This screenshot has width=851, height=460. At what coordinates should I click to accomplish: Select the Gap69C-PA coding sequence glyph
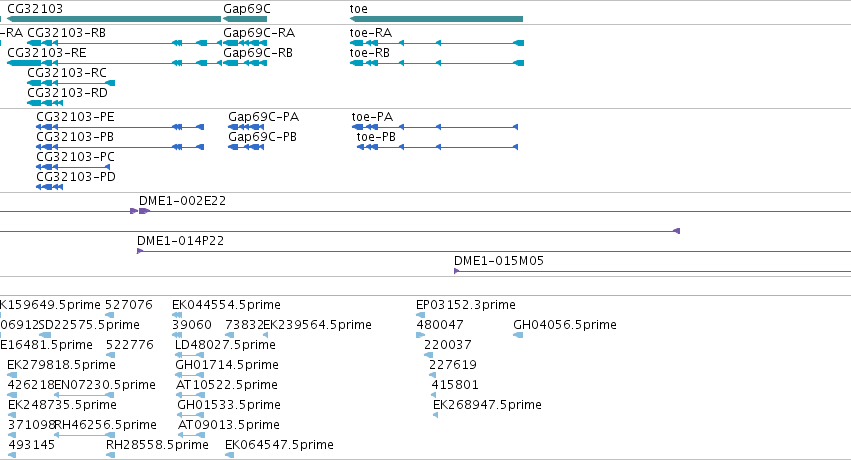[246, 127]
